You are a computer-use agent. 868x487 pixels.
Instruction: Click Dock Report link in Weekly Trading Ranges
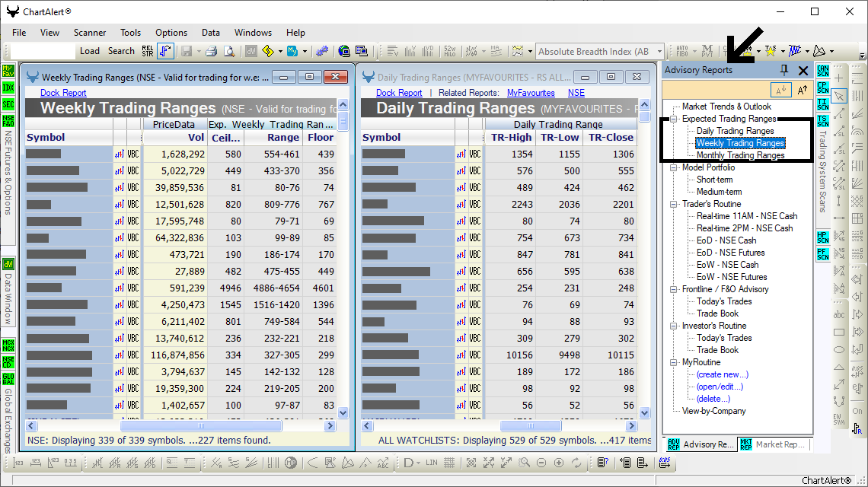[63, 93]
